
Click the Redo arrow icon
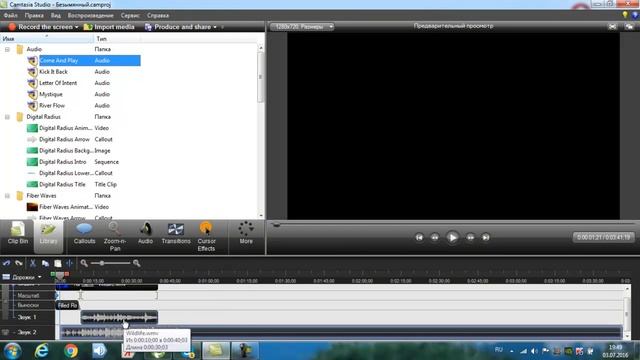point(19,263)
